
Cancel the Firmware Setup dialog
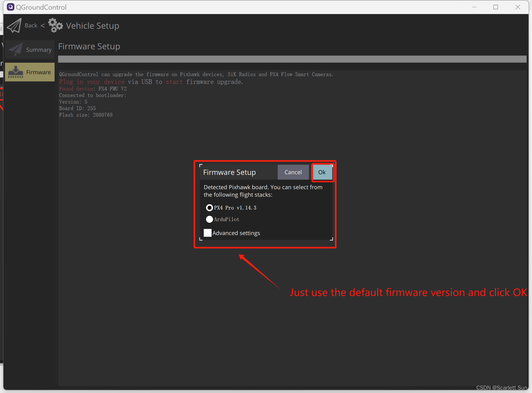[293, 172]
